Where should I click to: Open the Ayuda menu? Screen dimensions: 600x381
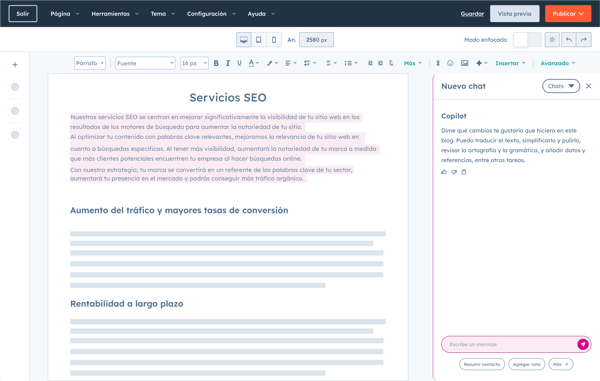(x=261, y=14)
